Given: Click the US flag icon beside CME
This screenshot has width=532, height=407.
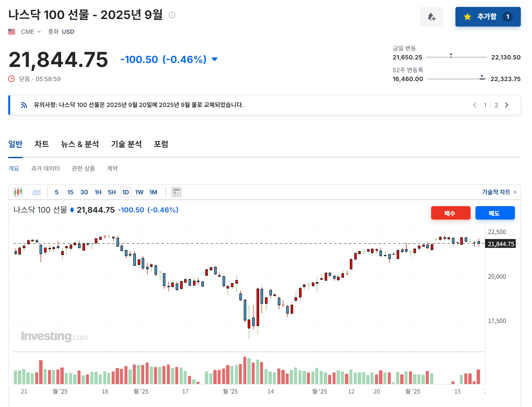Looking at the screenshot, I should coord(12,32).
